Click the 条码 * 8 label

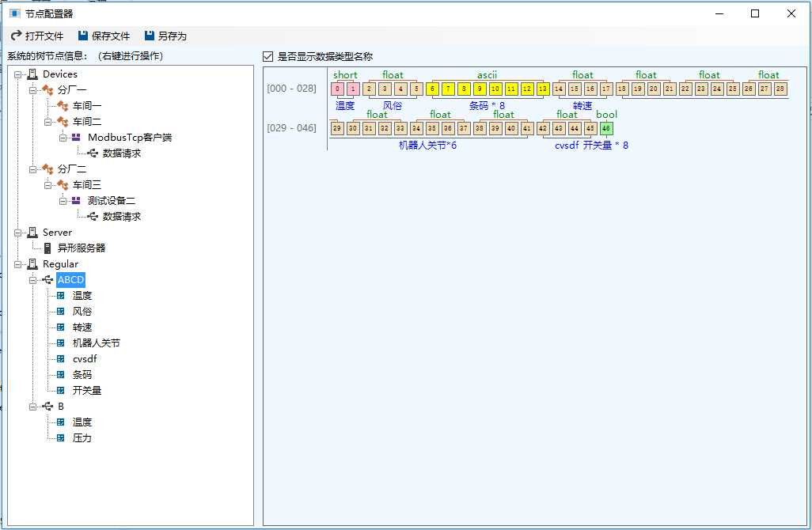point(487,105)
